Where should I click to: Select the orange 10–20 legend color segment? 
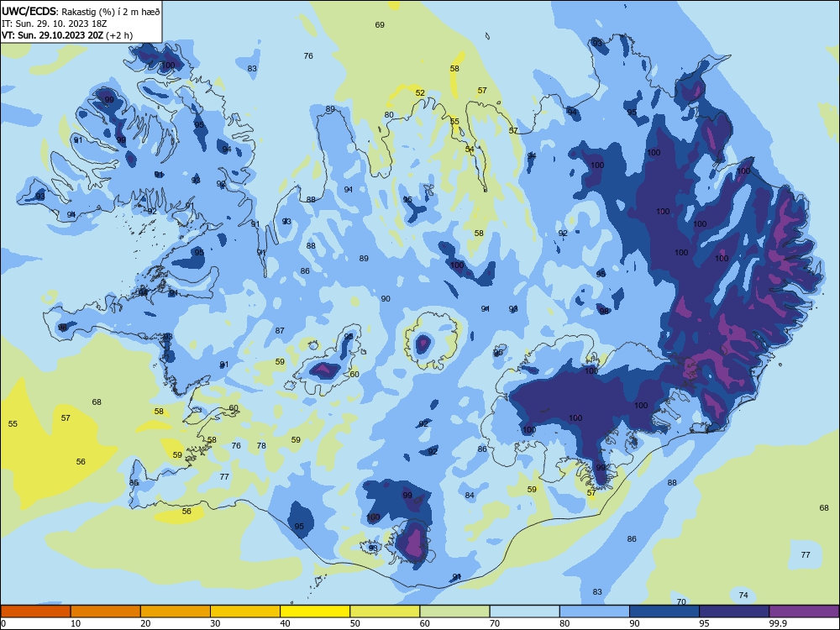coord(106,612)
